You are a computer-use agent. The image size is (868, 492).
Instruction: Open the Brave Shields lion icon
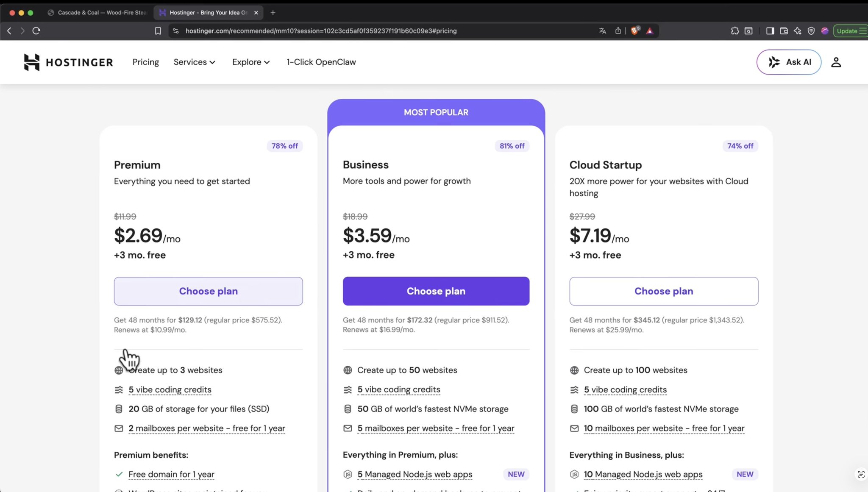[x=634, y=31]
